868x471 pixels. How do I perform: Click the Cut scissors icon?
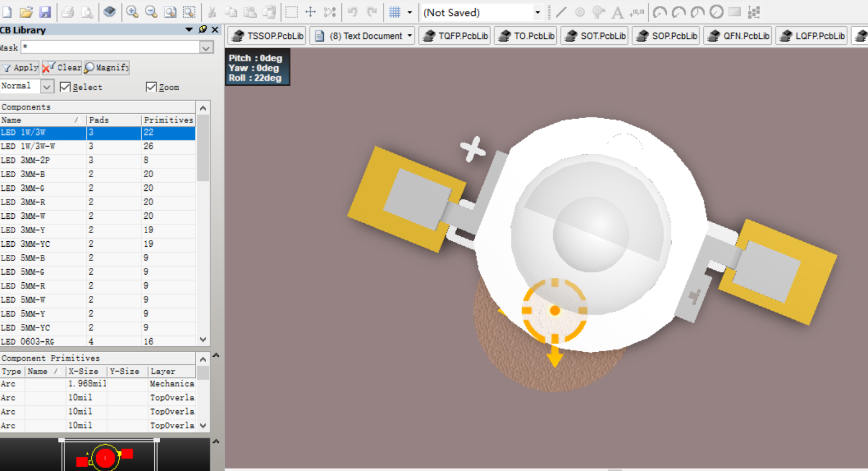point(212,11)
